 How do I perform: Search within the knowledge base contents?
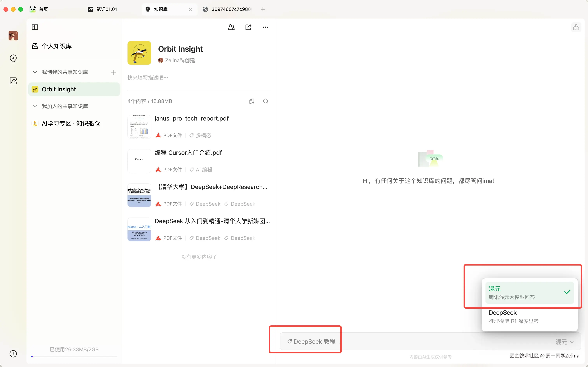[266, 101]
